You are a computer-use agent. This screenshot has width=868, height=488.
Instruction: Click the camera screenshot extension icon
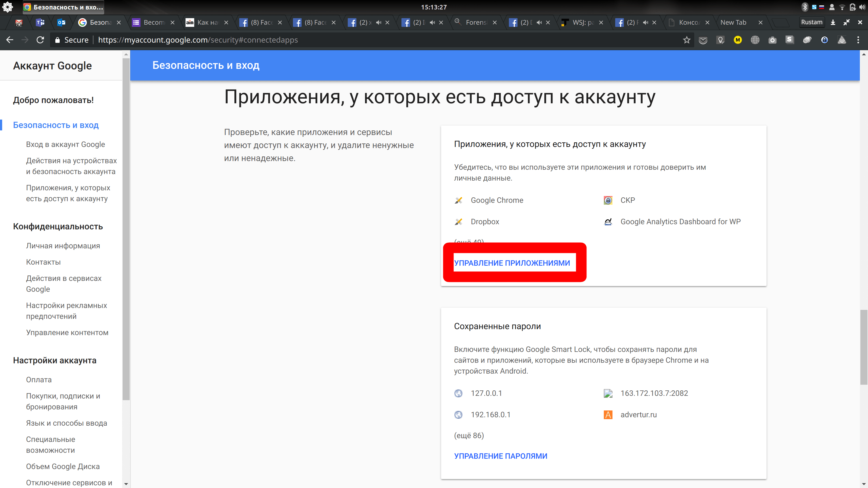click(772, 40)
